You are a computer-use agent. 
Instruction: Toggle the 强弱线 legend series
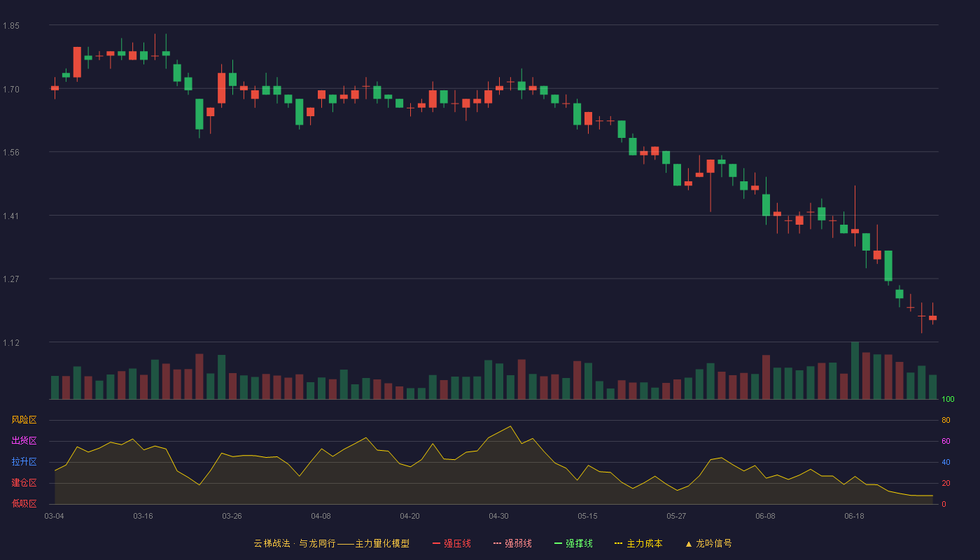click(x=512, y=543)
